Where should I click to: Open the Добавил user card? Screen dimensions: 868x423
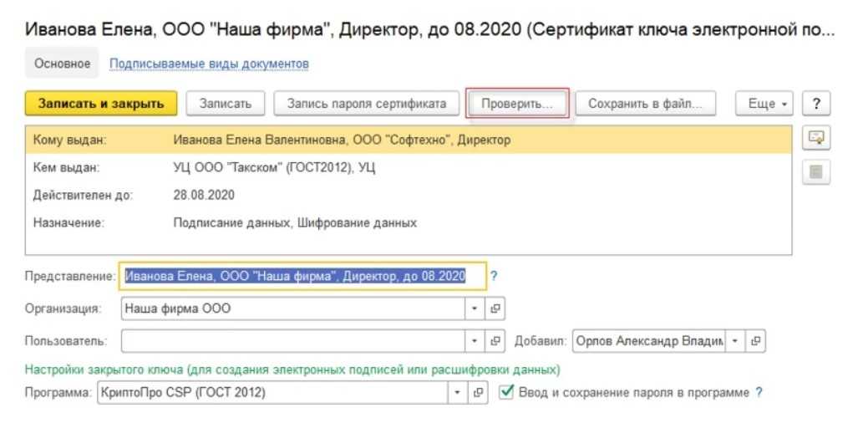pos(755,341)
